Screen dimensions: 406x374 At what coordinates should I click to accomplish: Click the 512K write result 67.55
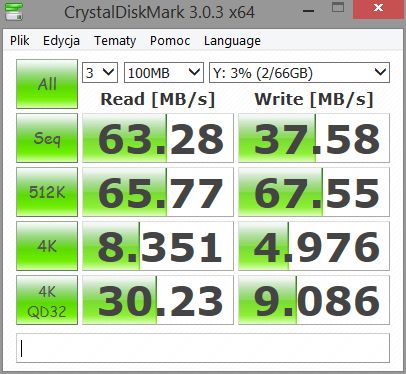point(314,192)
